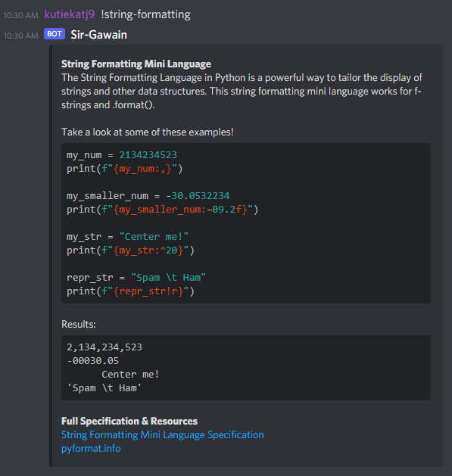Click the repr_str = "Spam \t Ham" line
This screenshot has width=452, height=476.
point(136,278)
